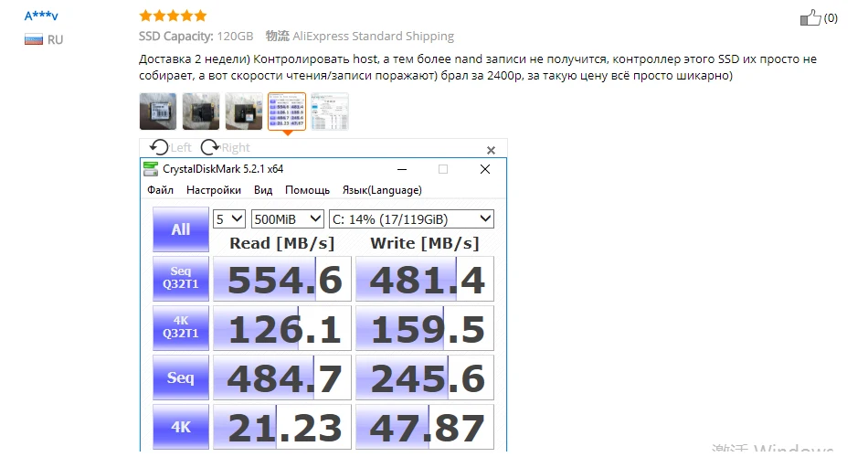Click AliExpress Standard Shipping text
The width and height of the screenshot is (868, 457).
(x=373, y=37)
